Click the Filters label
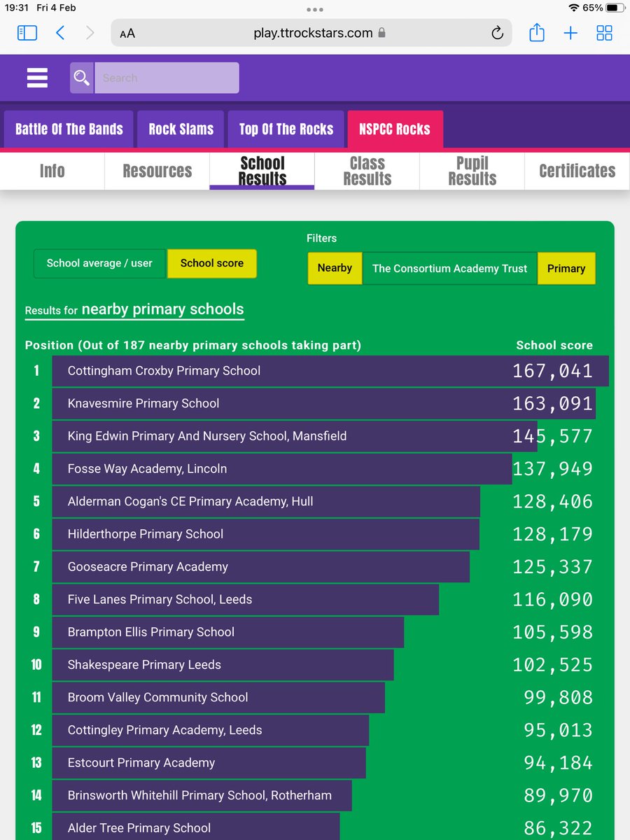630x840 pixels. [321, 238]
